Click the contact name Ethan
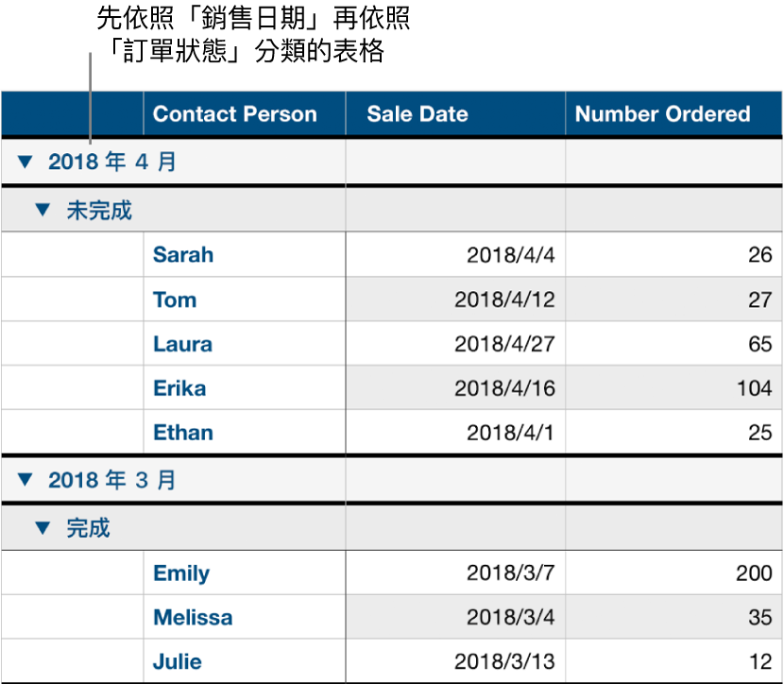 182,433
